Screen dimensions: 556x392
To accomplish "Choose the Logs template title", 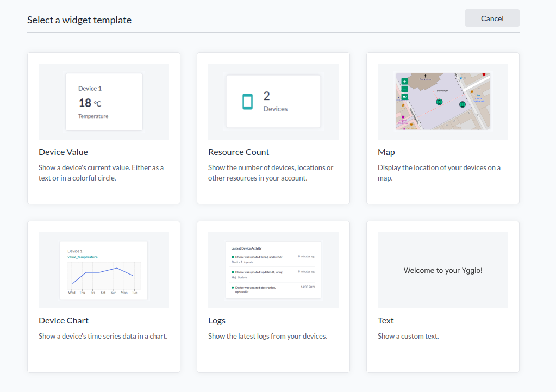I will tap(217, 320).
